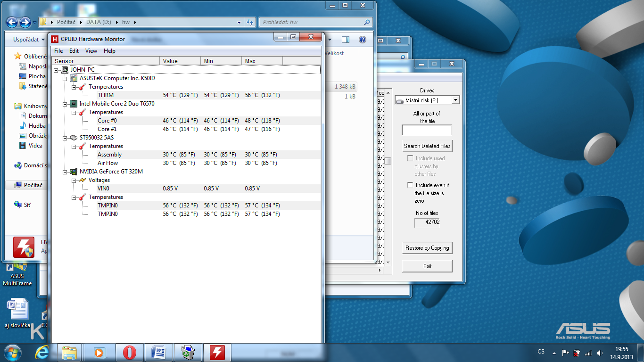Toggle the Explorer preview pane icon
The width and height of the screenshot is (644, 362).
(346, 40)
